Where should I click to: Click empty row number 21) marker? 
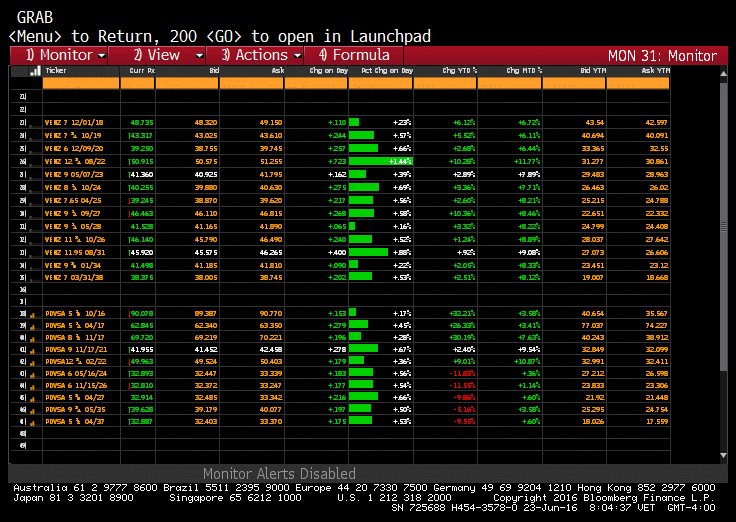point(23,97)
